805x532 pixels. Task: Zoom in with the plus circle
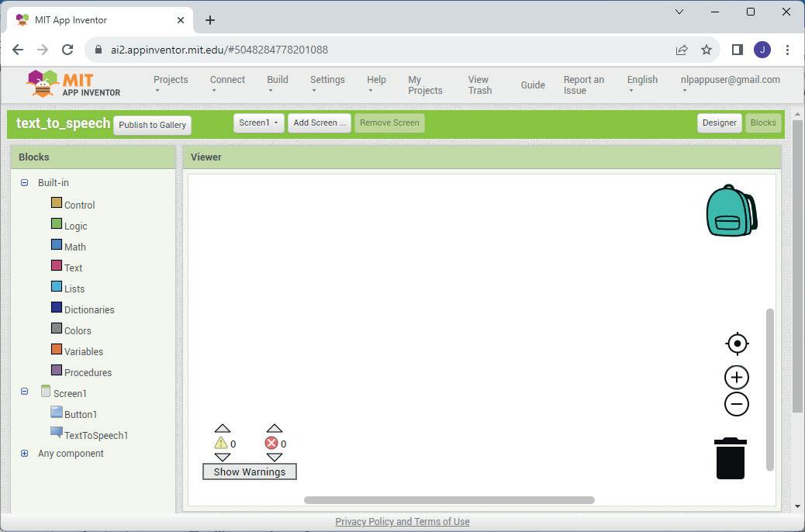click(x=737, y=378)
